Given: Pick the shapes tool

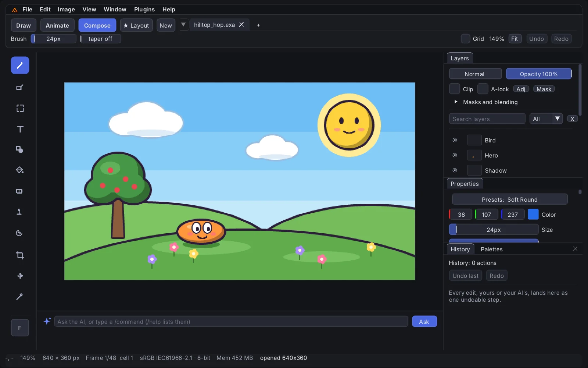Looking at the screenshot, I should tap(20, 149).
